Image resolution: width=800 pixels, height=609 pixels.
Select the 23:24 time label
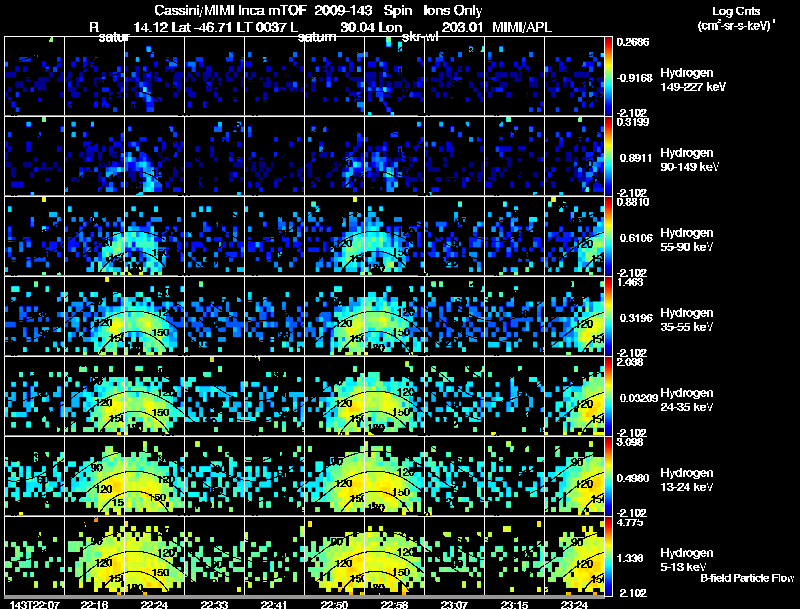click(574, 604)
